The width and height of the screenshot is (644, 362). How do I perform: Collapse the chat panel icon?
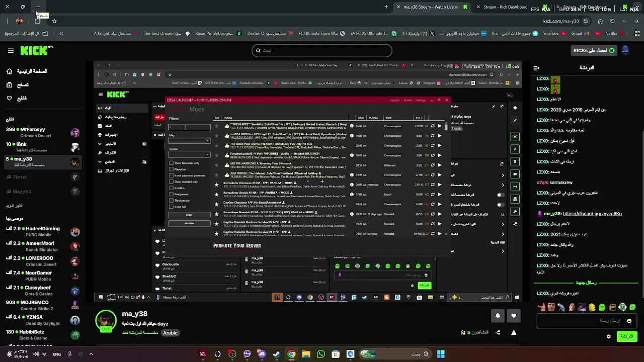click(536, 68)
